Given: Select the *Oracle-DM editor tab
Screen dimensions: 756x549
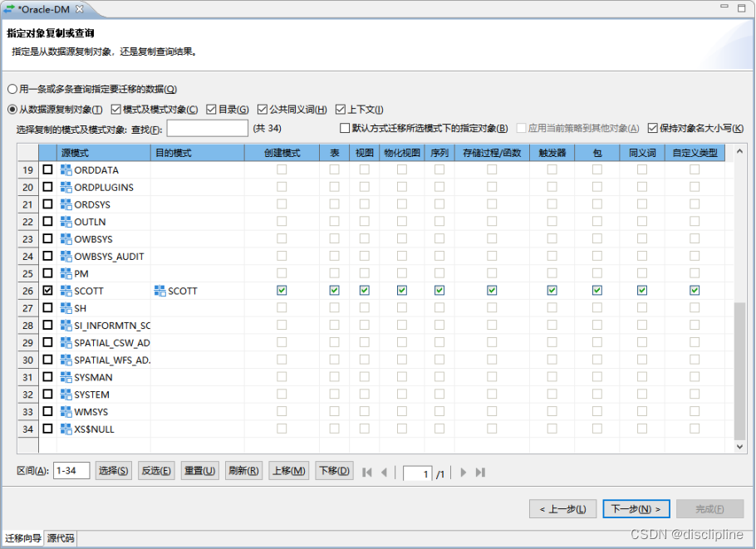Looking at the screenshot, I should click(x=44, y=9).
